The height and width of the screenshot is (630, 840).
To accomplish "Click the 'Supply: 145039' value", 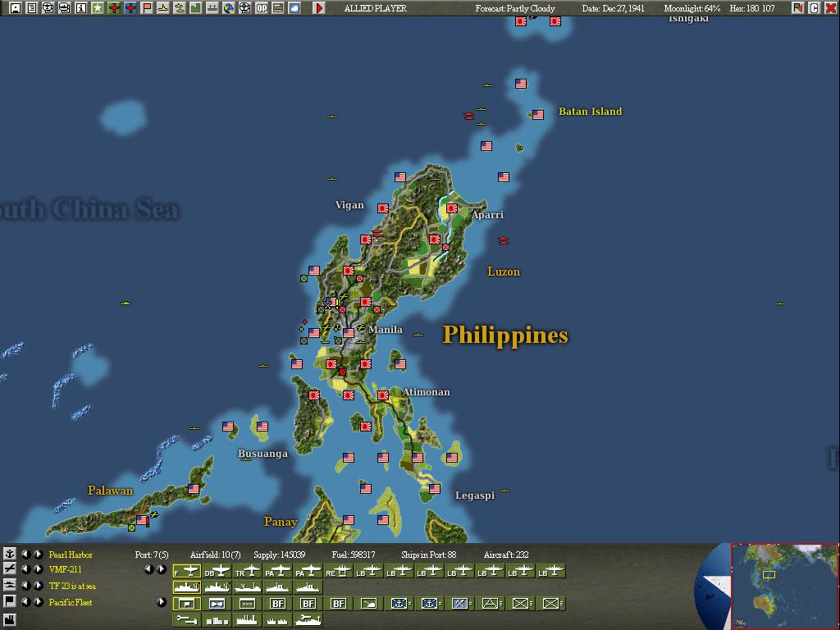I will [279, 555].
